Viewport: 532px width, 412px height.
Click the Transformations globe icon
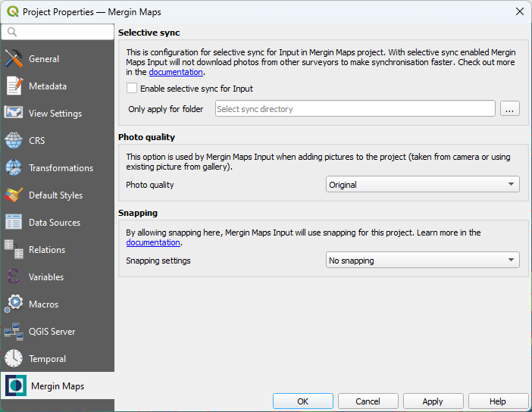(14, 168)
